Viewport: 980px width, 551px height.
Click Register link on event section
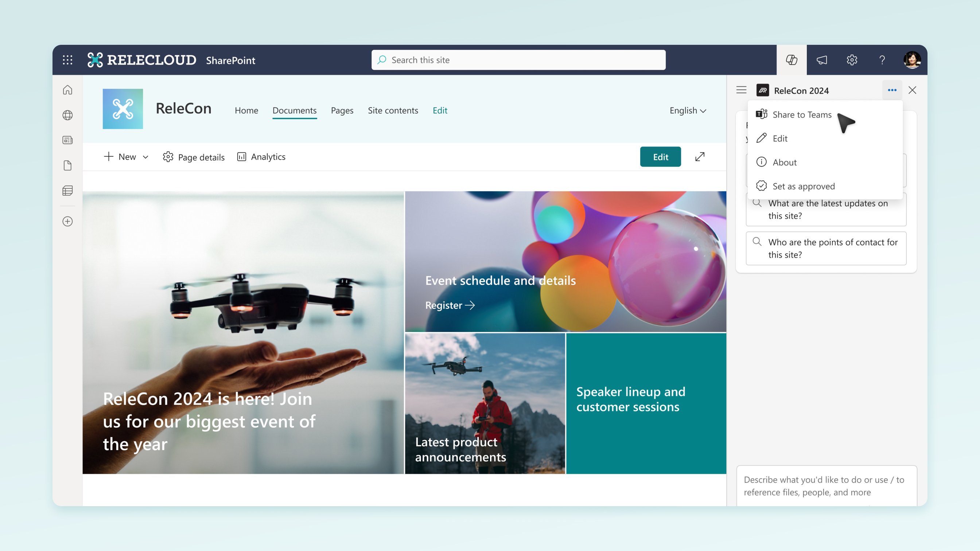[x=450, y=305]
